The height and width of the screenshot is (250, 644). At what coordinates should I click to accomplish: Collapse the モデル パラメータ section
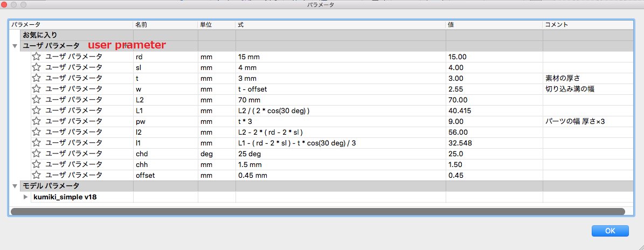click(15, 186)
